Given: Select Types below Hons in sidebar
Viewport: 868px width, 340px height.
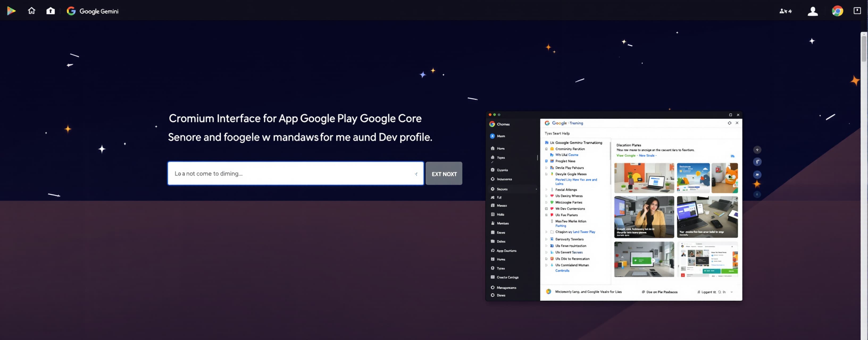Looking at the screenshot, I should (498, 158).
